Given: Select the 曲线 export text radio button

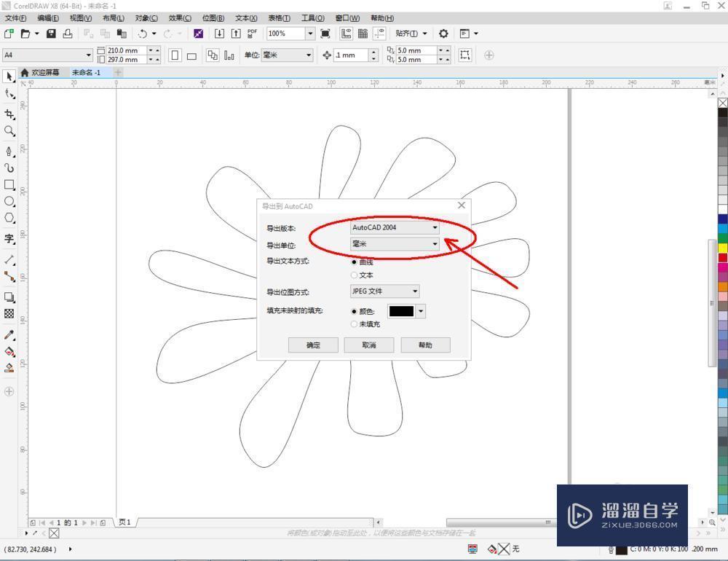Looking at the screenshot, I should 355,262.
